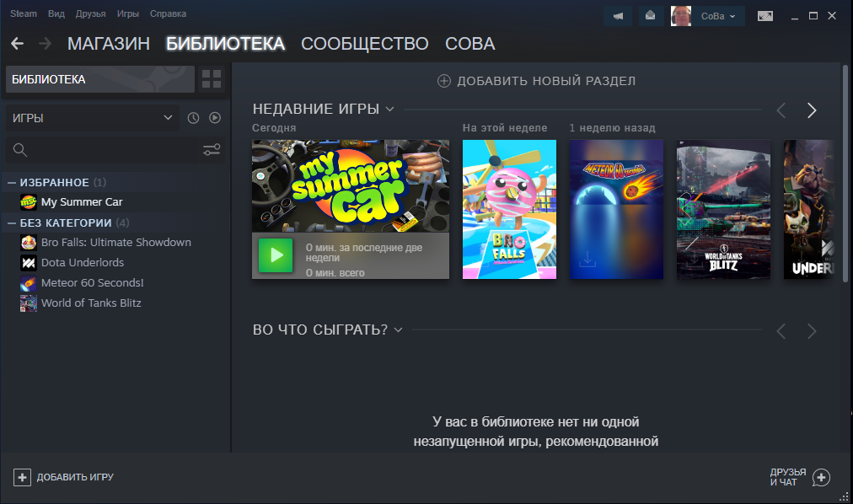853x504 pixels.
Task: Open the Друзья menu
Action: tap(90, 13)
